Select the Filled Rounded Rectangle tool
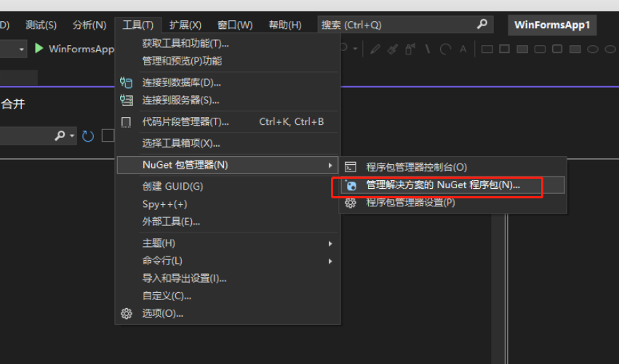The height and width of the screenshot is (364, 619). coord(575,49)
